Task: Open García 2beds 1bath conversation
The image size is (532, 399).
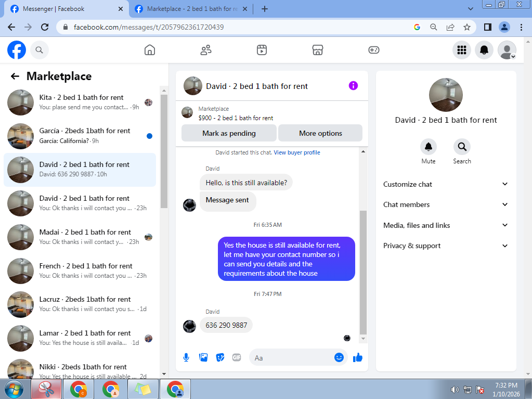Action: (80, 136)
